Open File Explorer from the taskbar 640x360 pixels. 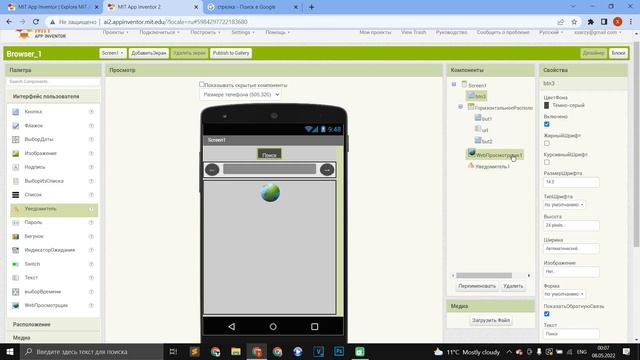point(236,351)
